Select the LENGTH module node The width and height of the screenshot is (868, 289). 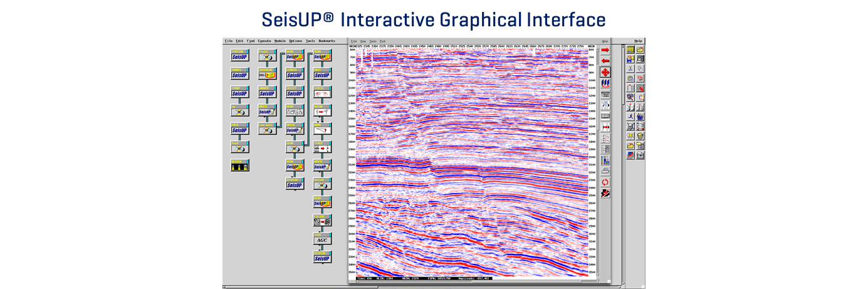[295, 73]
